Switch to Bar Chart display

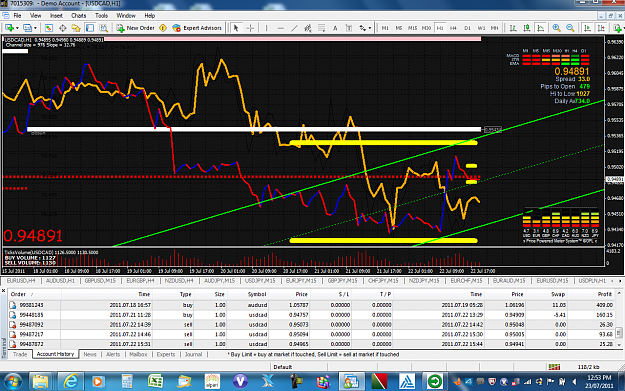[x=513, y=28]
